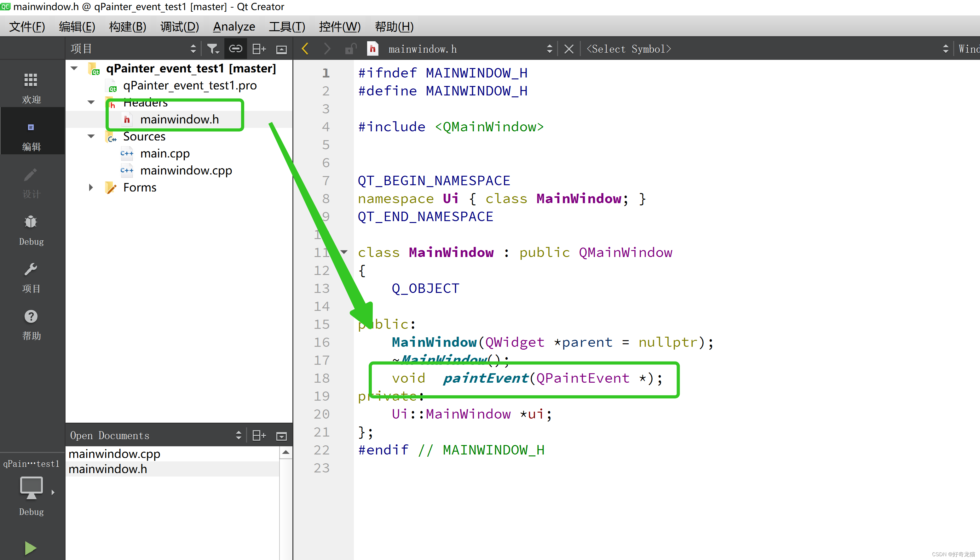Go back with the yellow arrow
The image size is (980, 560).
305,49
